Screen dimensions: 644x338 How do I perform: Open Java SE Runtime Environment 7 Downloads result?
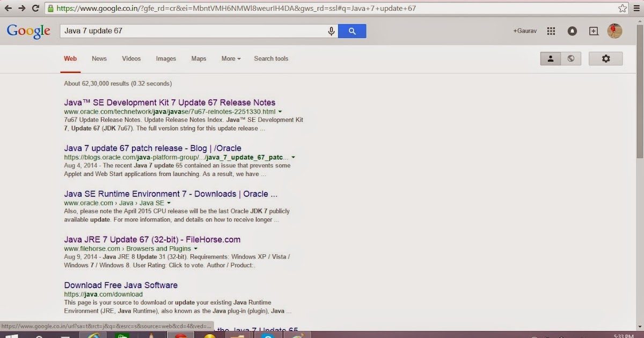[x=171, y=194]
